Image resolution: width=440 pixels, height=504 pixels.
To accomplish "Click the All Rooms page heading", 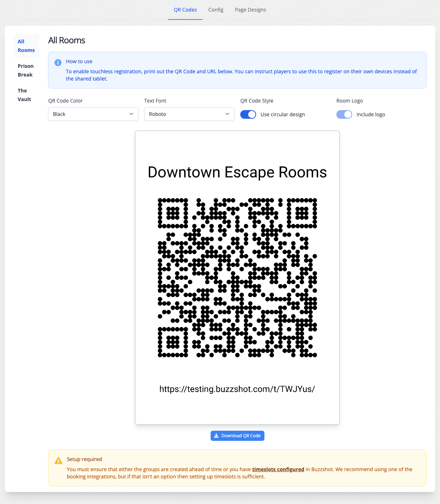I will [67, 40].
